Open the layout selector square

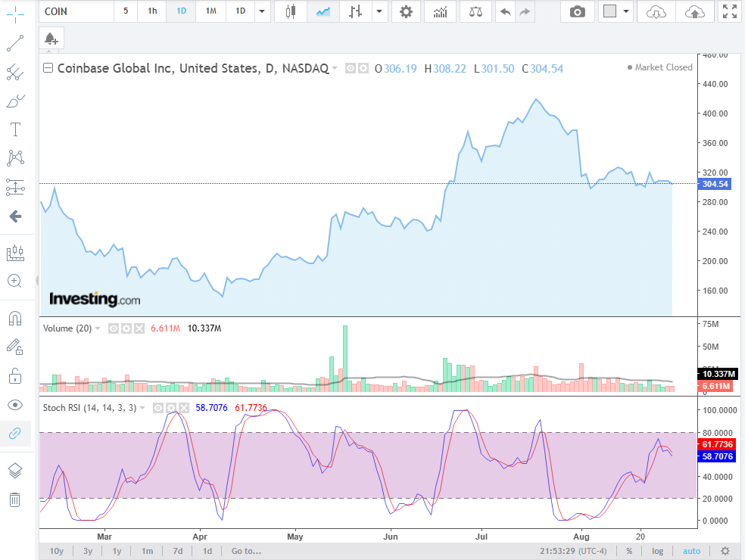point(609,11)
